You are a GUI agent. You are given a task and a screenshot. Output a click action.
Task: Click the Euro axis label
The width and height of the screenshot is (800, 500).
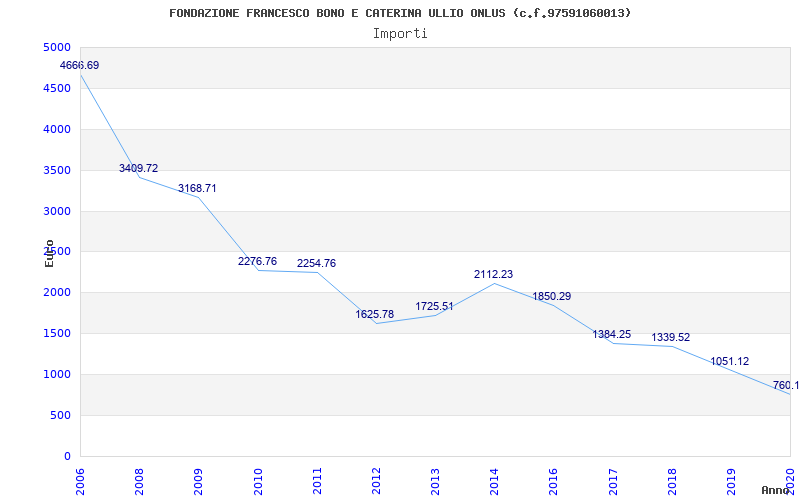click(49, 254)
